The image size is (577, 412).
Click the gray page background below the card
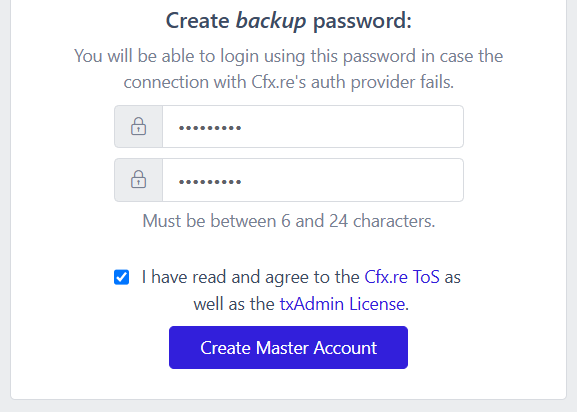pos(288,406)
